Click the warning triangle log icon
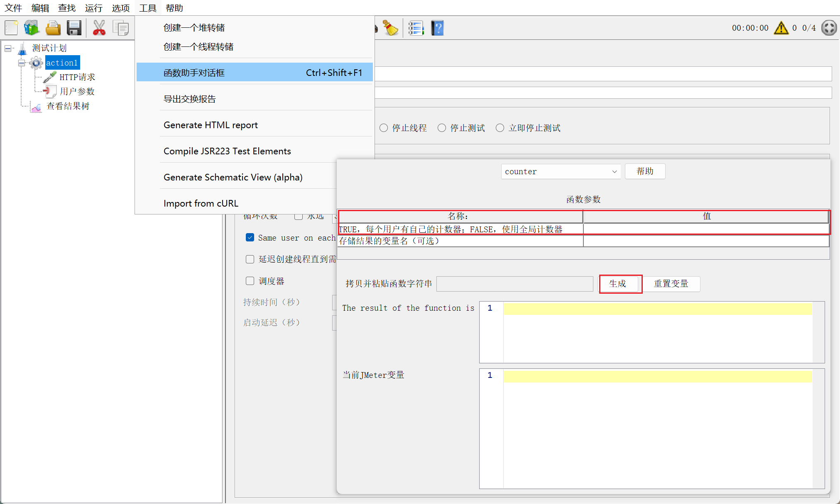This screenshot has width=840, height=504. tap(781, 28)
